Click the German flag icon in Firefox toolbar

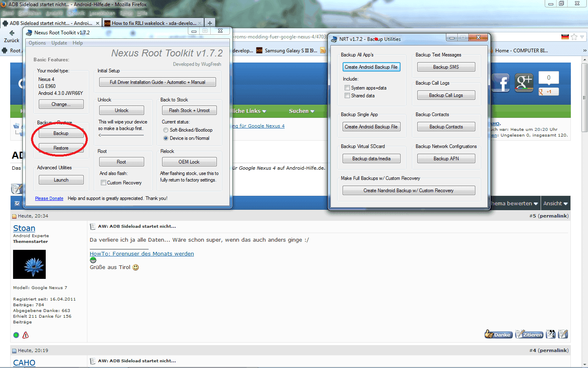point(565,37)
